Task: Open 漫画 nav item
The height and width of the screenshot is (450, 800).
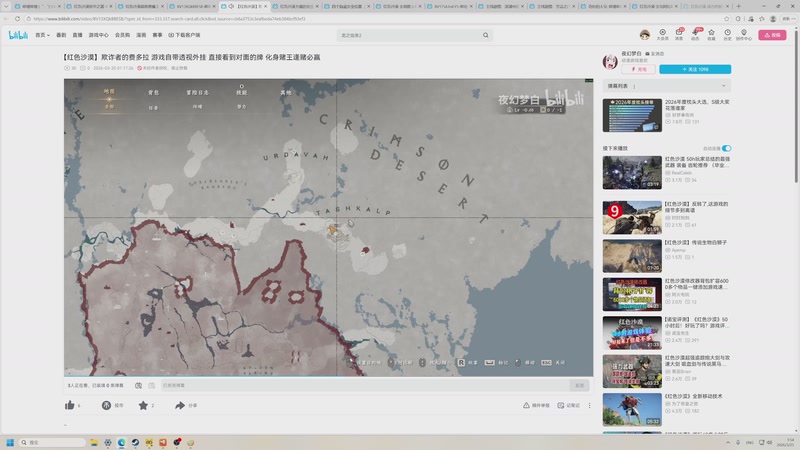Action: [x=141, y=35]
